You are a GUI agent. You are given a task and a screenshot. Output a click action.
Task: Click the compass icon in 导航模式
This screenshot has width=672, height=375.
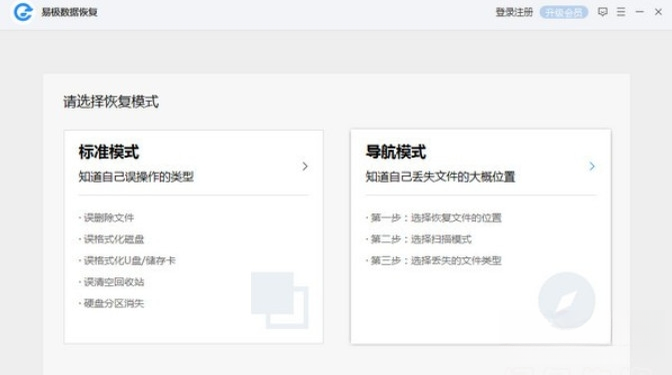(567, 300)
